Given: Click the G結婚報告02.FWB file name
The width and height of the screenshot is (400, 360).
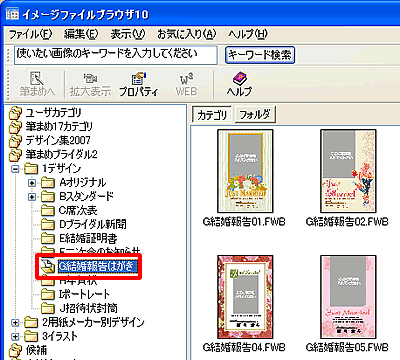Looking at the screenshot, I should 347,222.
